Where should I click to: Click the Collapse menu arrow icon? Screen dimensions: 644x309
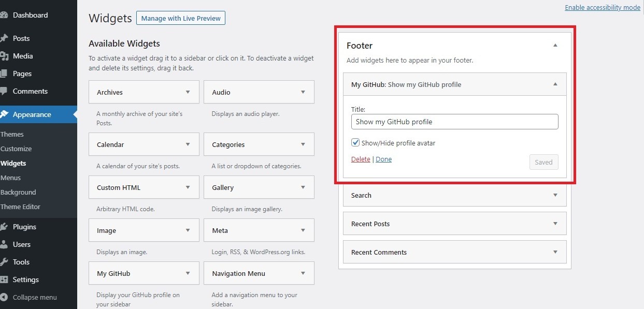pyautogui.click(x=4, y=298)
